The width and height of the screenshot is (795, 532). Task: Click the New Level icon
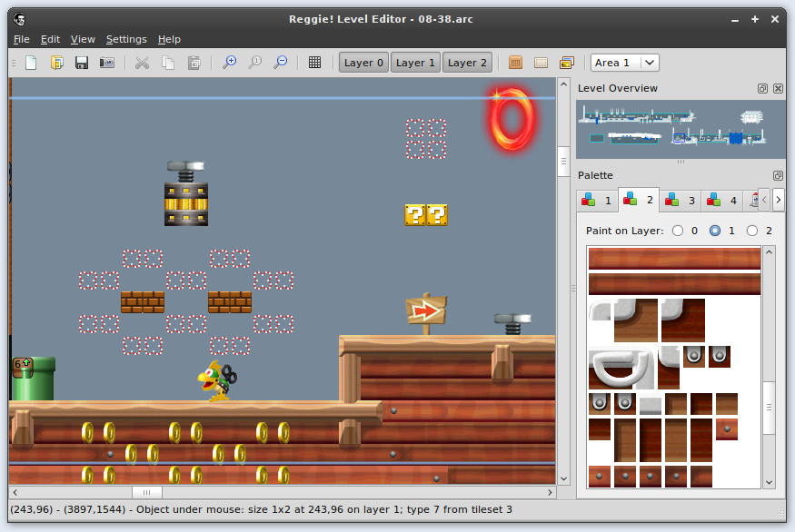(x=31, y=63)
